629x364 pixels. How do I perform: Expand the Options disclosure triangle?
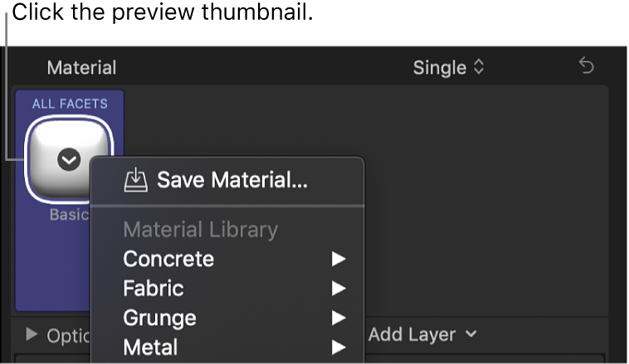tap(32, 334)
